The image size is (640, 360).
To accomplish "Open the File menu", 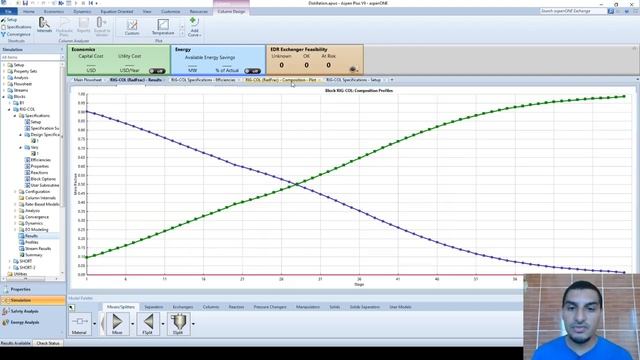I will pos(8,11).
